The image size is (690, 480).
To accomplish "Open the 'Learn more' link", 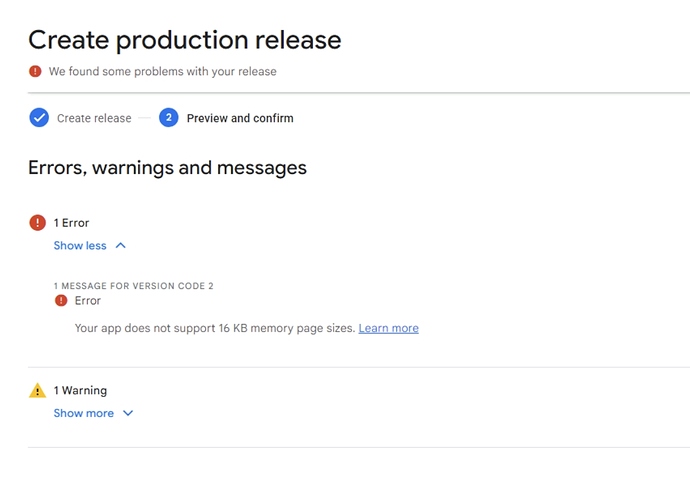I will point(388,328).
